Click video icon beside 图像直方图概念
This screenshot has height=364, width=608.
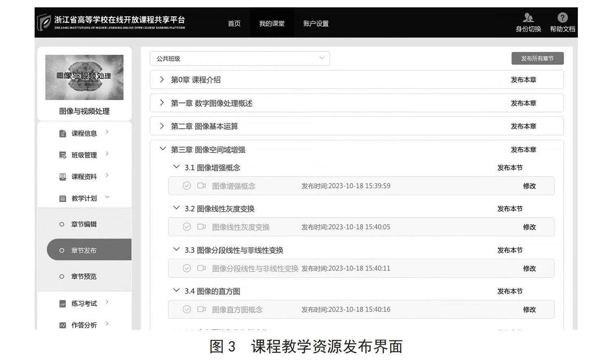[202, 309]
